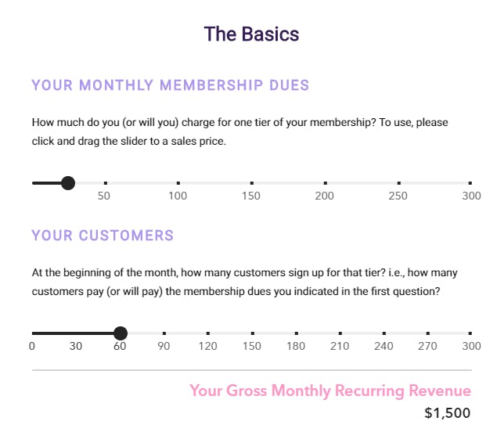Set customers slider to 270 tick
This screenshot has height=432, width=504.
coord(428,333)
